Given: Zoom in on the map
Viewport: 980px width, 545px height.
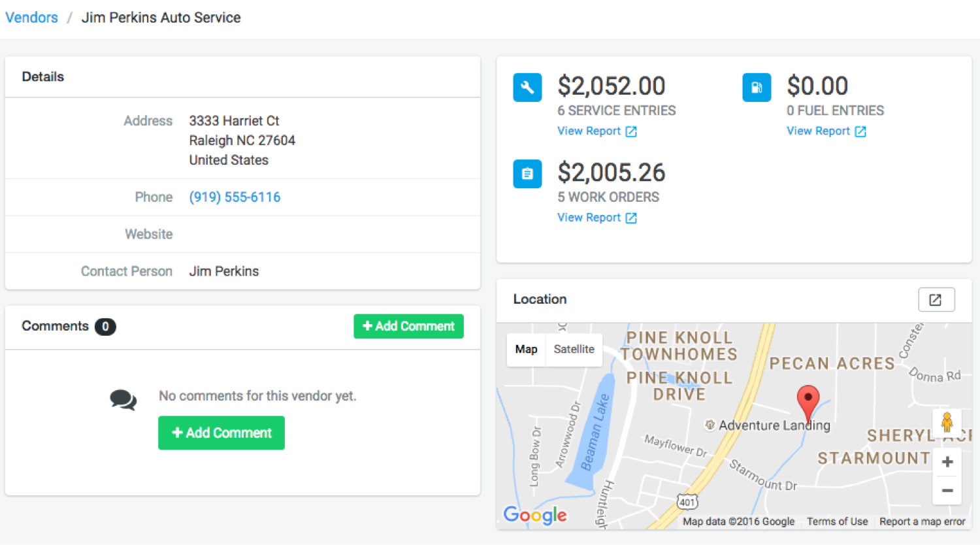Looking at the screenshot, I should 947,462.
